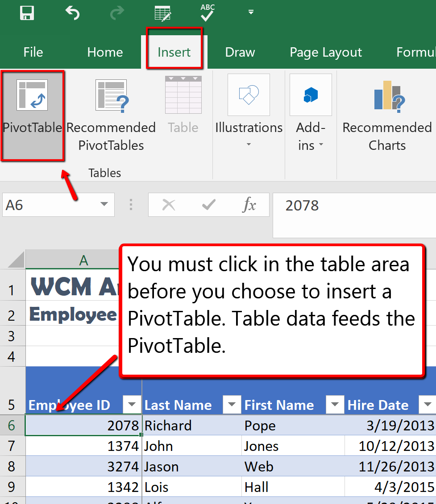Confirm entry with the checkmark button

209,204
